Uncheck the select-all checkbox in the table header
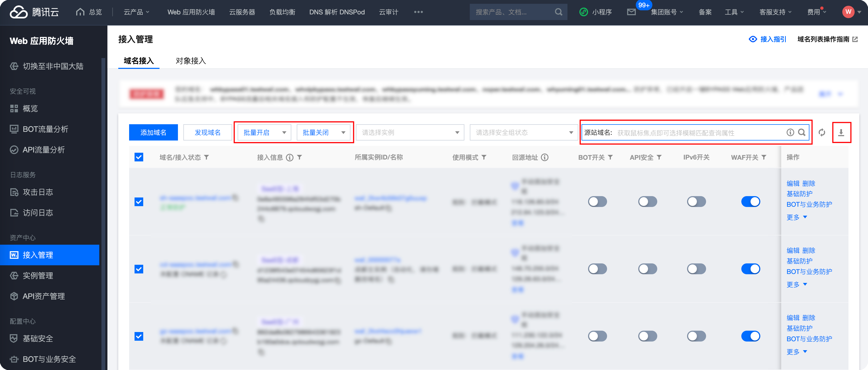 [139, 157]
